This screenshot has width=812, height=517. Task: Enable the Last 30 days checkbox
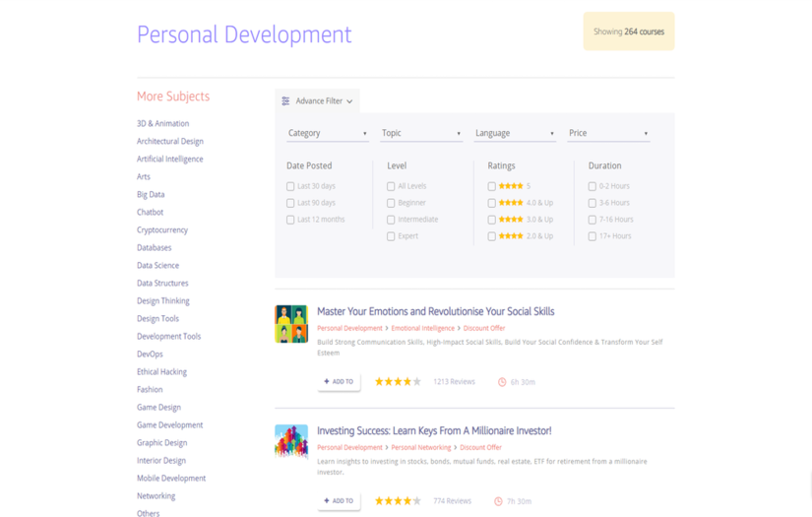pyautogui.click(x=290, y=186)
